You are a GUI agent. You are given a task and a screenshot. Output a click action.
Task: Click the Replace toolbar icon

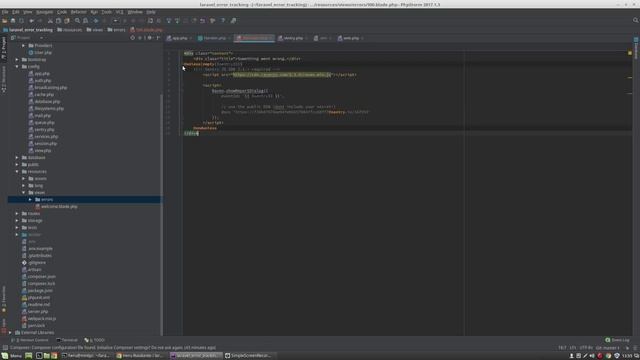tap(85, 20)
